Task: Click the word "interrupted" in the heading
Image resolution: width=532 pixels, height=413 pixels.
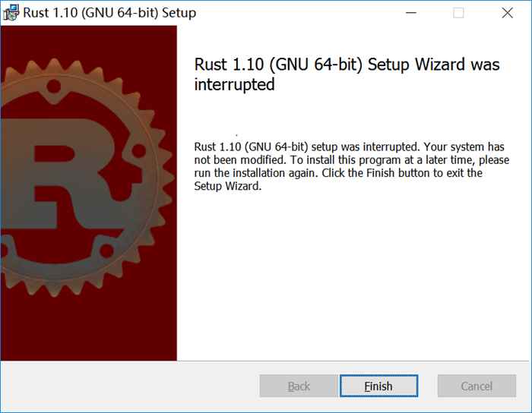Action: (234, 84)
